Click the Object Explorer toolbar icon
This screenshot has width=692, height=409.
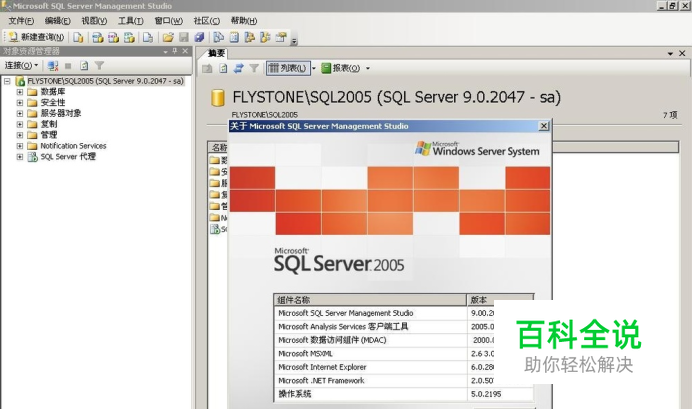pyautogui.click(x=249, y=38)
